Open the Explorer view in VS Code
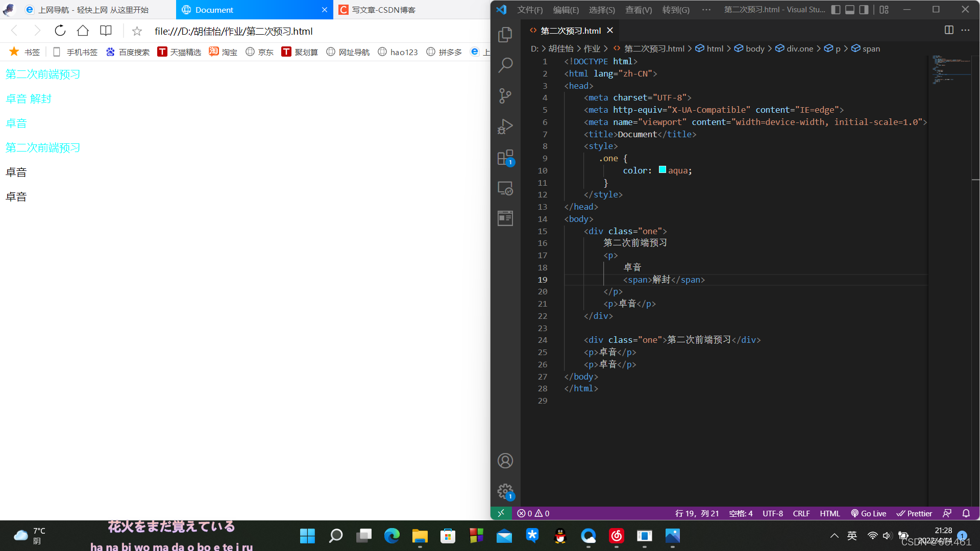 pyautogui.click(x=505, y=34)
